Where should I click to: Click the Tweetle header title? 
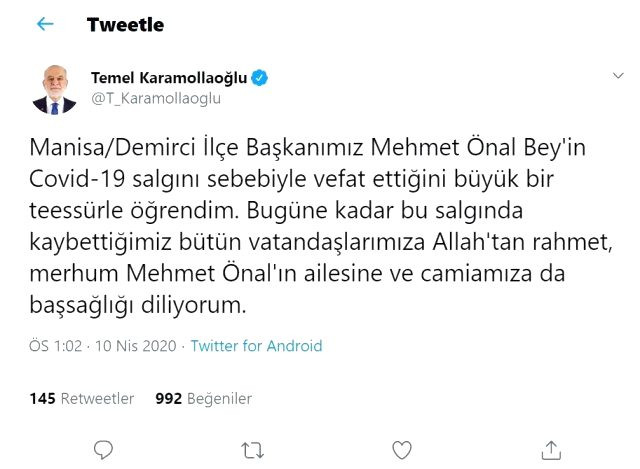point(125,24)
